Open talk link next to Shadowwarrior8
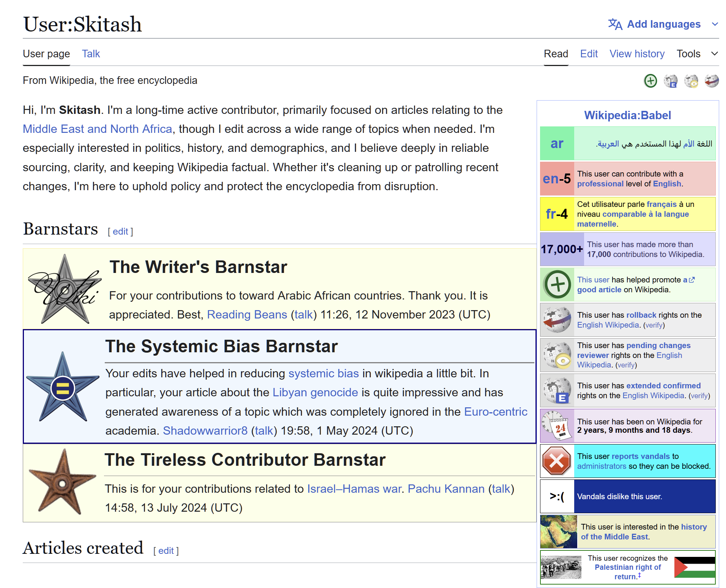This screenshot has height=588, width=726. [264, 431]
